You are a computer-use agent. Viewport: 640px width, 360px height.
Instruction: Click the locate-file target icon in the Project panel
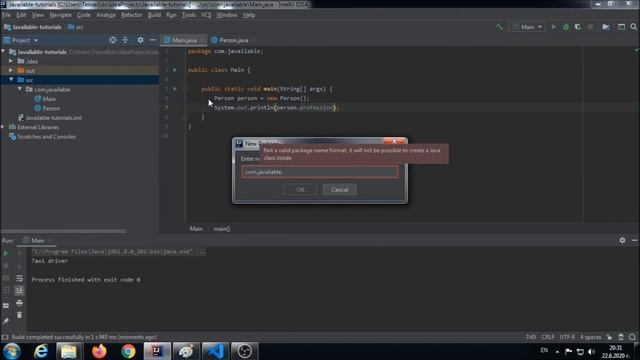pyautogui.click(x=113, y=40)
